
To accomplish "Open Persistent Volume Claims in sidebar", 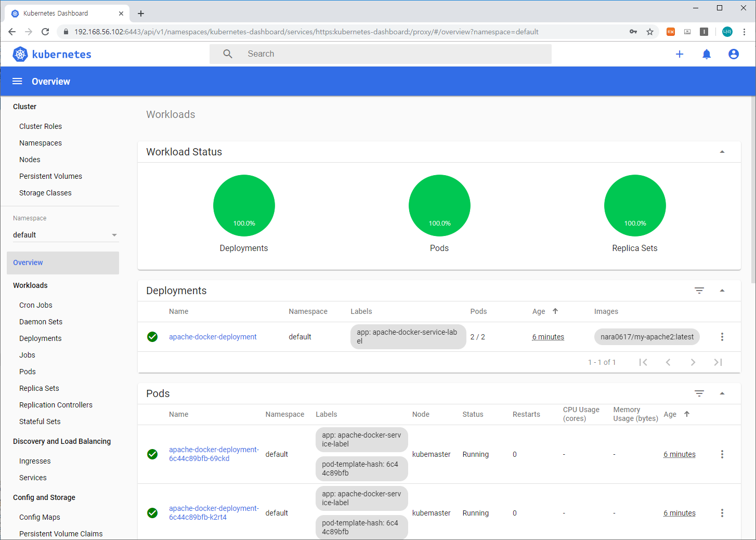I will coord(61,534).
